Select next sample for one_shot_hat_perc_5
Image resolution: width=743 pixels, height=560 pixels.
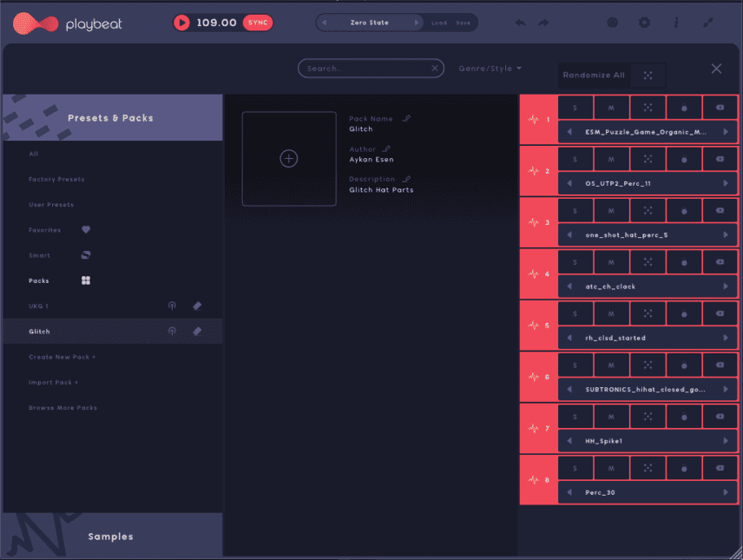(726, 234)
